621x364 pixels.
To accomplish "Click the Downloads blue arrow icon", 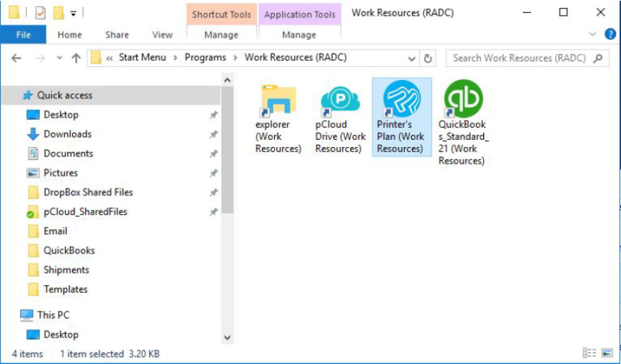I will point(33,134).
